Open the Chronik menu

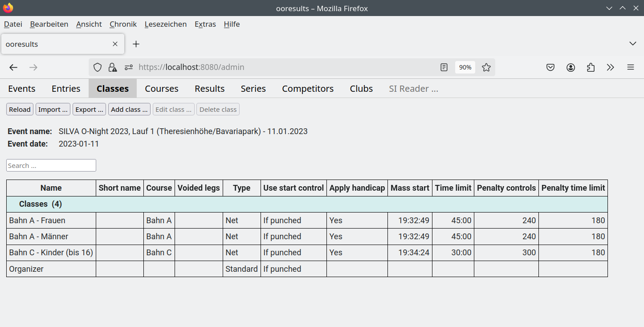point(123,24)
